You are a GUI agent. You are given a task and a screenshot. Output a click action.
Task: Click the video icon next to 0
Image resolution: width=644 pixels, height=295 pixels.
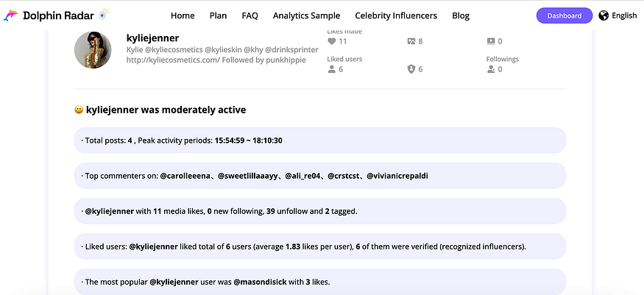click(491, 41)
